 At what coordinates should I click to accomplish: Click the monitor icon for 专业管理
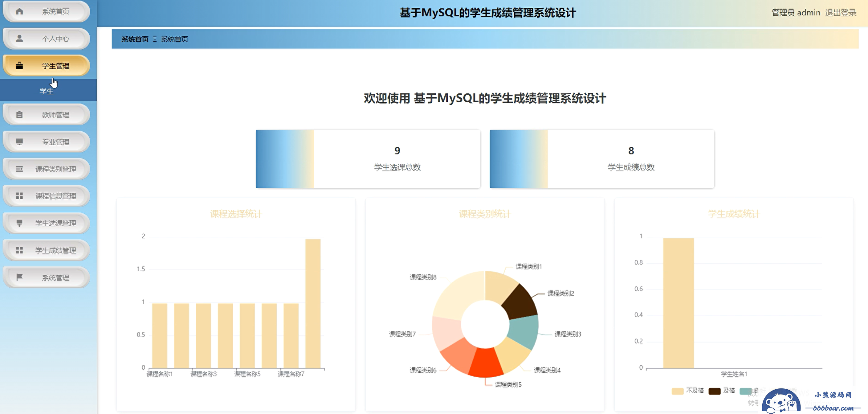point(19,141)
